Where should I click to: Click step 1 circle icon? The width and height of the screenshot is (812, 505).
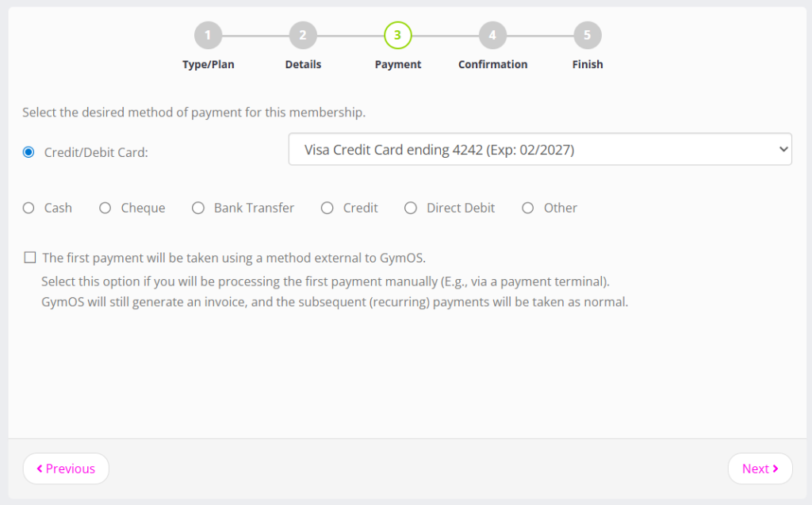pyautogui.click(x=208, y=35)
